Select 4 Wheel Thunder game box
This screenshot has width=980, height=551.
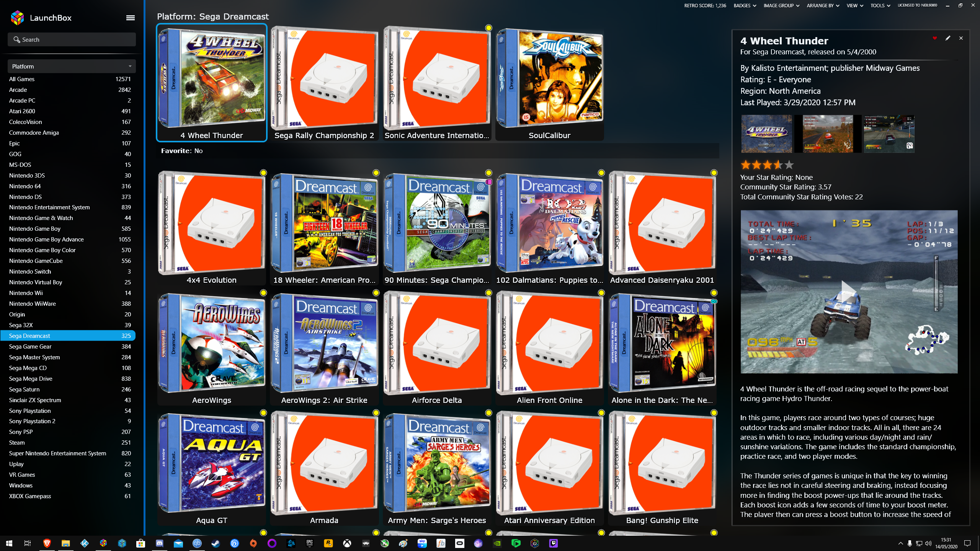click(x=212, y=83)
